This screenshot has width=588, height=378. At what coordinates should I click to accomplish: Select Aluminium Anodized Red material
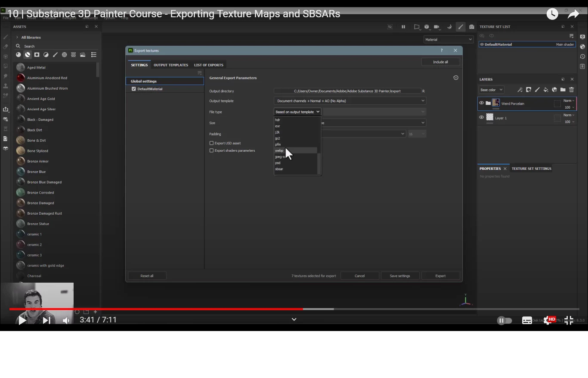(x=55, y=78)
